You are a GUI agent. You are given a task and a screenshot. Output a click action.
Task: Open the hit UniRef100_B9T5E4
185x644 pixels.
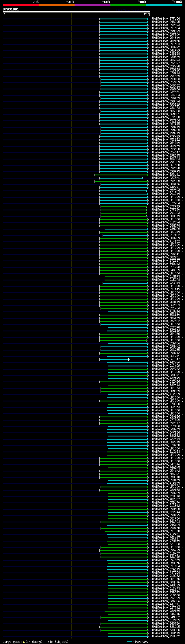166,28
